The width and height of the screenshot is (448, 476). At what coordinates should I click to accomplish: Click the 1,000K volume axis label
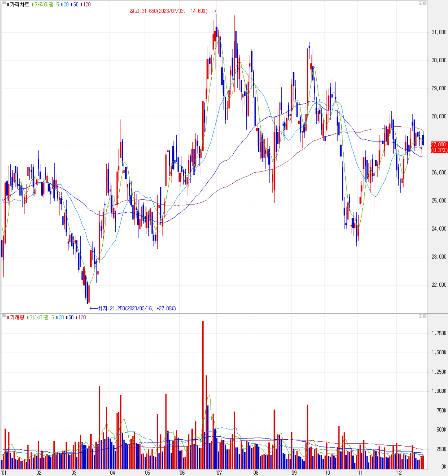[439, 391]
